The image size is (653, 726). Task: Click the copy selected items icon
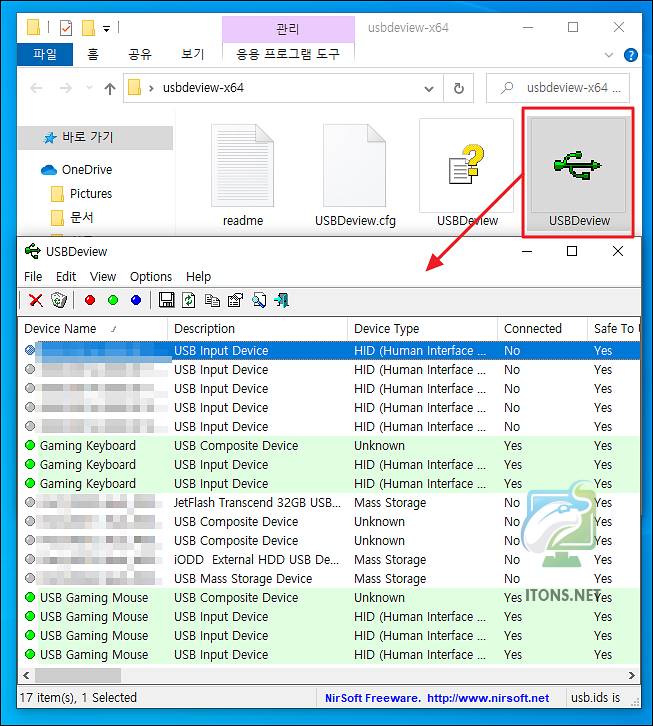(x=212, y=300)
